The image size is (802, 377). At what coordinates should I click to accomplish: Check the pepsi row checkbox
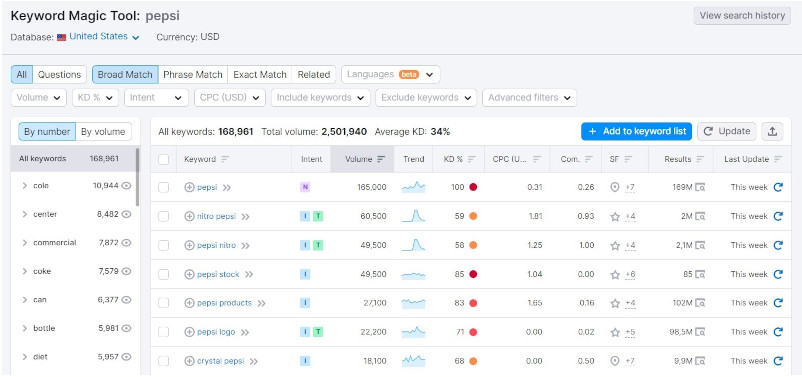pos(164,187)
